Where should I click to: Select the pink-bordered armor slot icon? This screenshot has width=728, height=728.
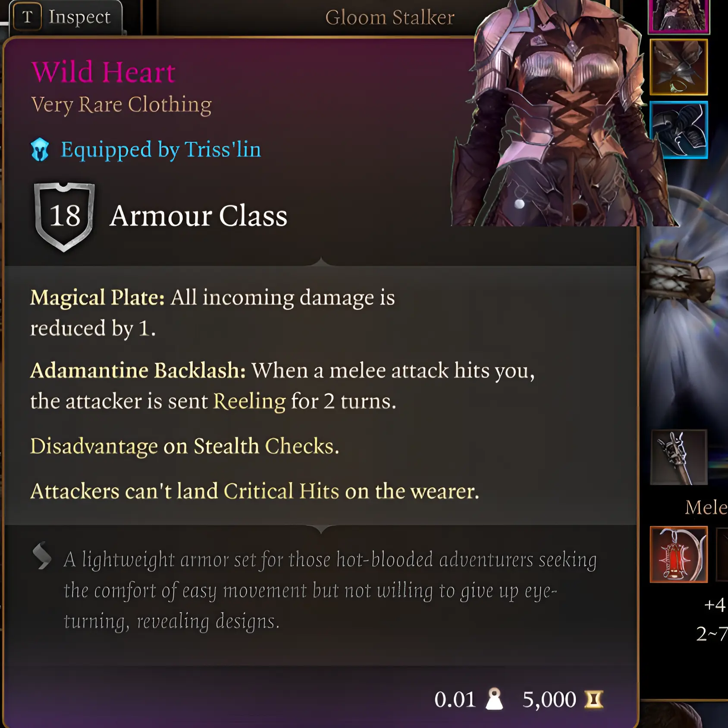click(x=679, y=16)
